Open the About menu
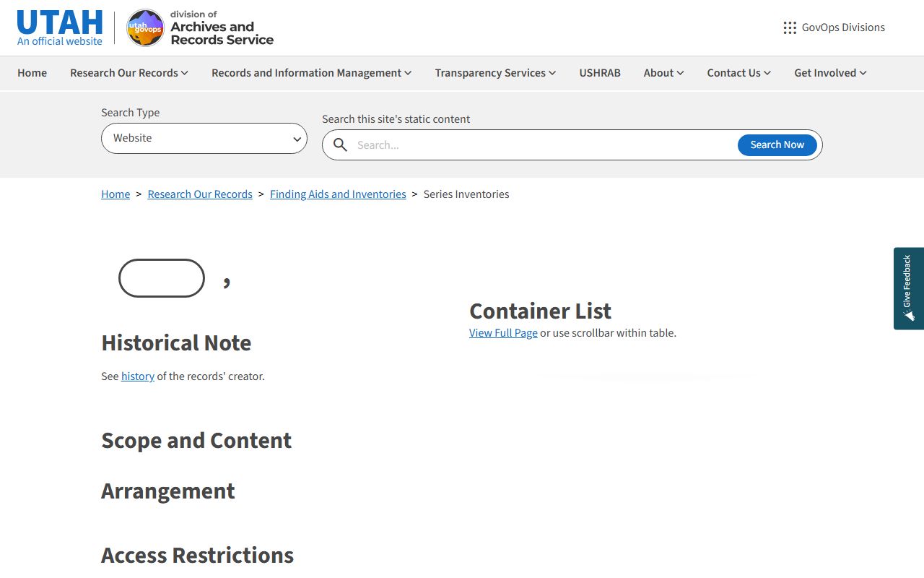This screenshot has width=924, height=578. tap(663, 73)
